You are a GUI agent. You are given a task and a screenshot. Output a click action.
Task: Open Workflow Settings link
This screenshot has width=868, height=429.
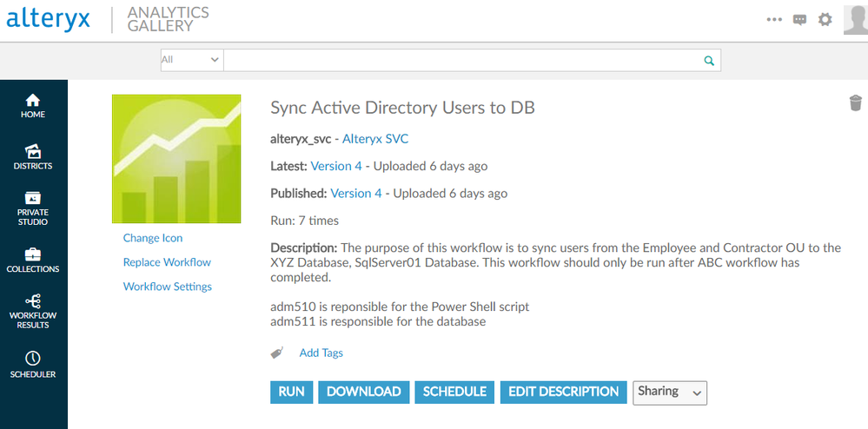point(167,287)
